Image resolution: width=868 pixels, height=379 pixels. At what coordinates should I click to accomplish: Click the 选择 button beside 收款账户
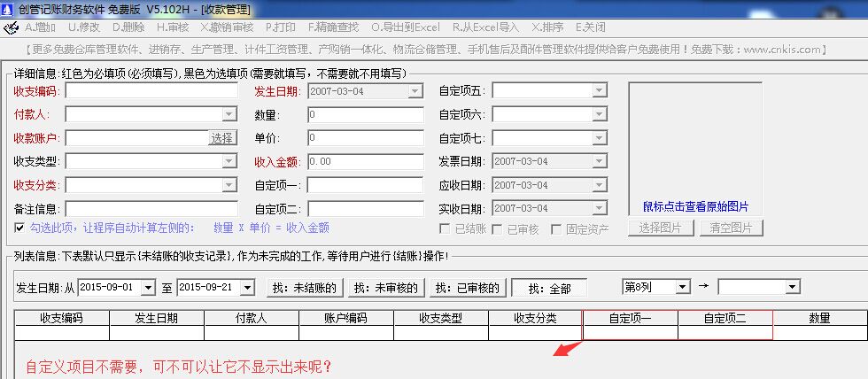point(221,138)
